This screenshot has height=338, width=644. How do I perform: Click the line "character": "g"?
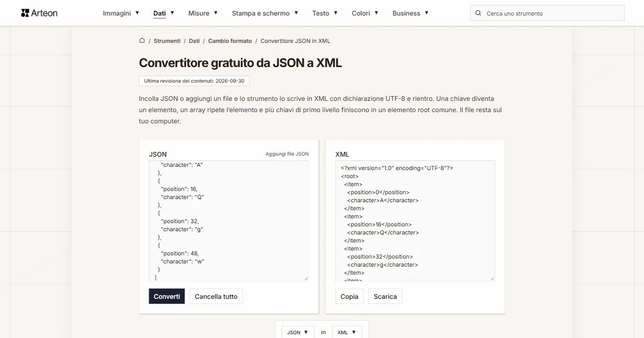click(x=182, y=229)
